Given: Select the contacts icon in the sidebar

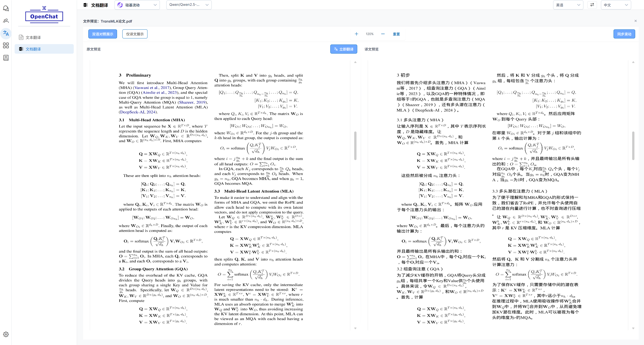Looking at the screenshot, I should pyautogui.click(x=6, y=21).
